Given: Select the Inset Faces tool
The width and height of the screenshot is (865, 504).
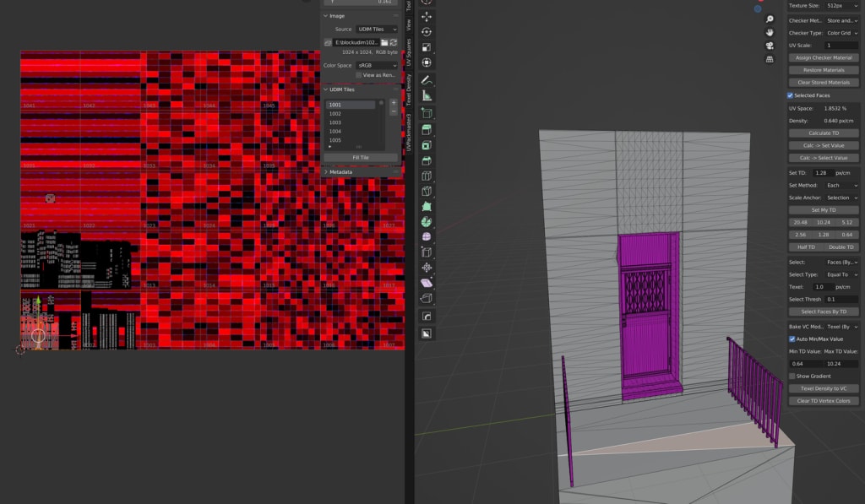Looking at the screenshot, I should click(x=427, y=145).
